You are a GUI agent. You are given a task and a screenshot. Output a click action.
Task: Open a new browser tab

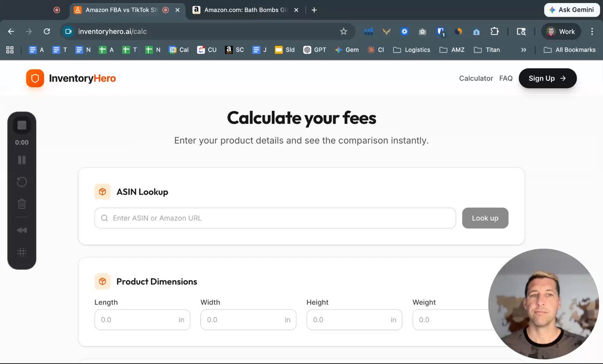coord(314,10)
